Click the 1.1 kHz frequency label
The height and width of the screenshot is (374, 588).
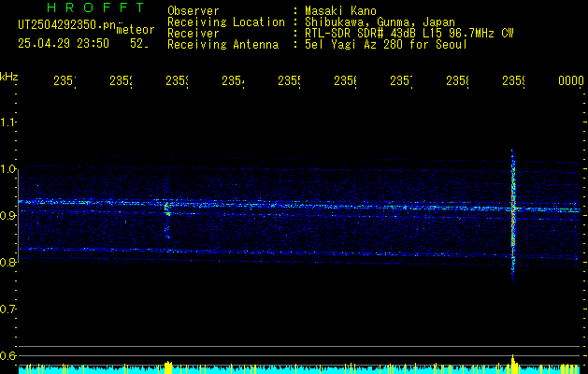click(x=8, y=122)
